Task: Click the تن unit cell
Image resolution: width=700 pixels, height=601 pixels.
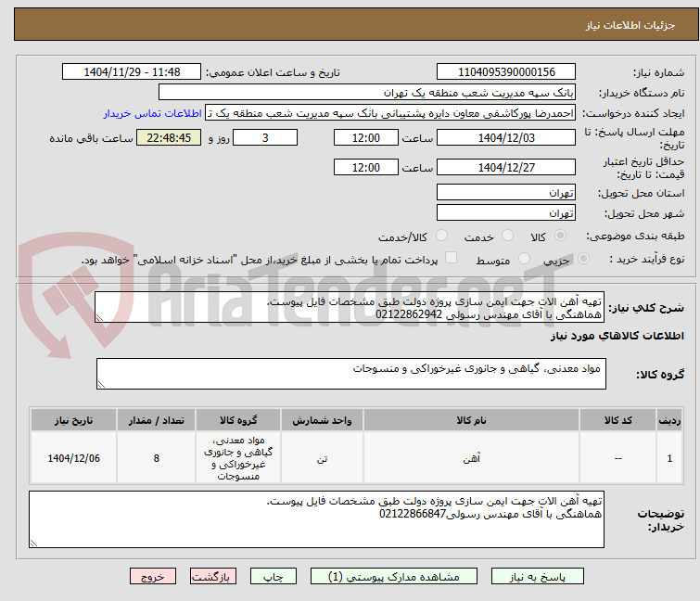Action: pos(322,458)
